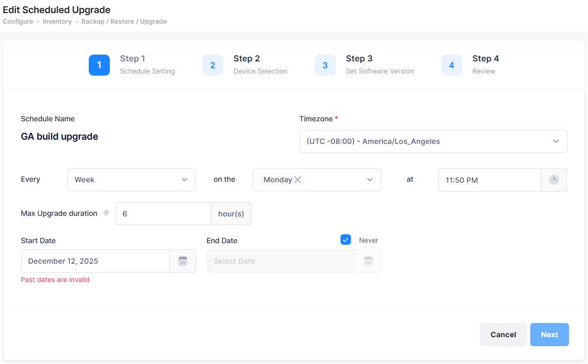Jump to Set Software Version step label
The image size is (588, 364).
coord(379,71)
